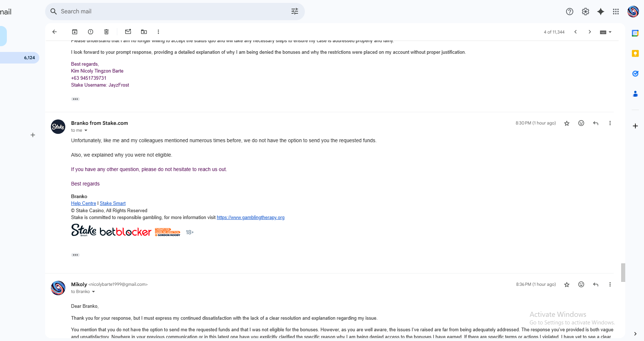
Task: Reply to Branko's 8:30 PM message
Action: (596, 123)
